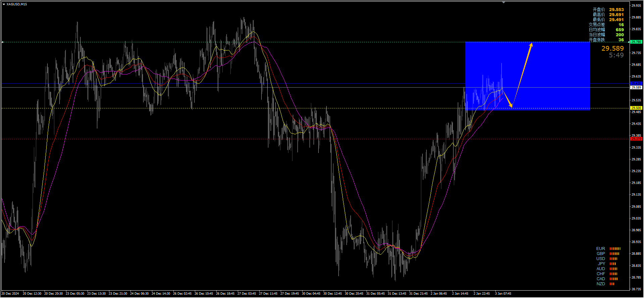The height and width of the screenshot is (298, 644).
Task: Click the 30 Dec 12:45 time axis label
Action: pos(333,294)
